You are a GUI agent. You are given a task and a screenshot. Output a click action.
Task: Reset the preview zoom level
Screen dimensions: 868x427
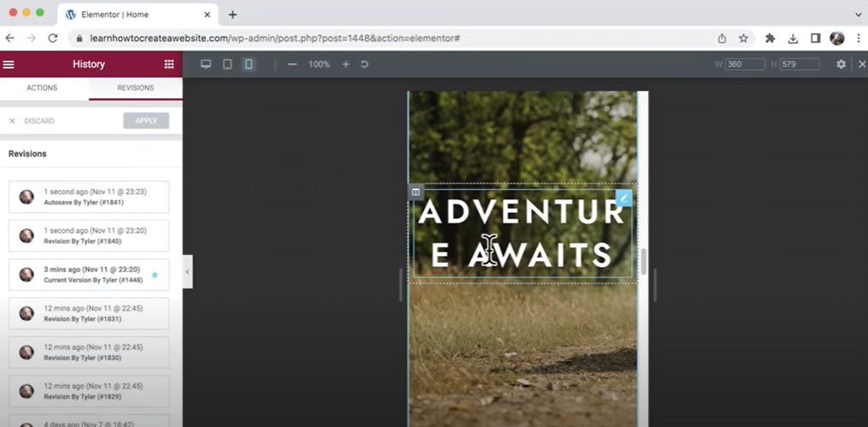364,64
